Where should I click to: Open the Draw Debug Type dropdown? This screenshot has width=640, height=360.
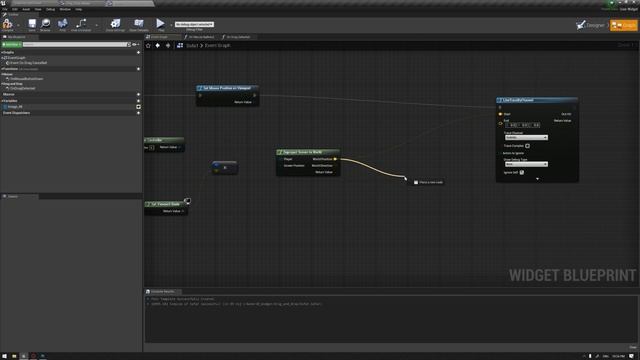pyautogui.click(x=526, y=164)
